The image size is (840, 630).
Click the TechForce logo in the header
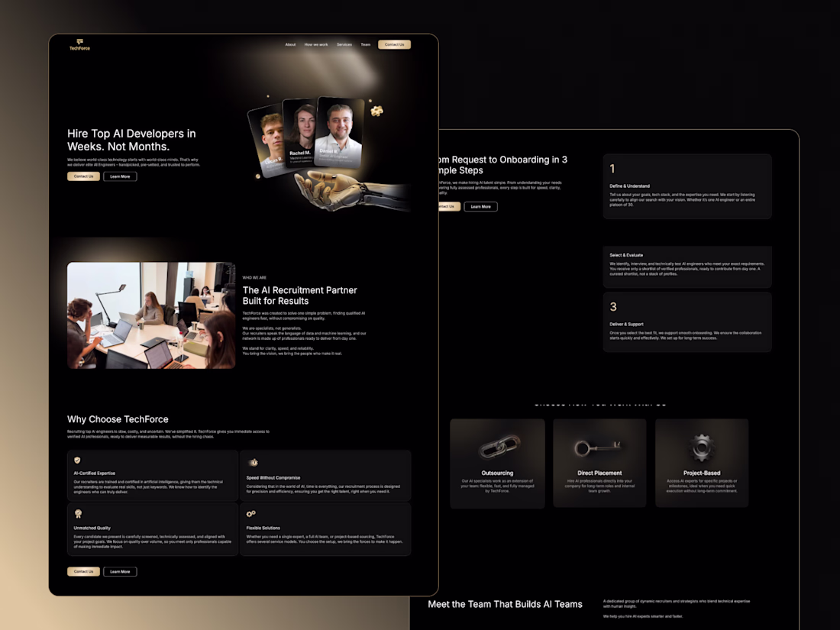pyautogui.click(x=79, y=44)
